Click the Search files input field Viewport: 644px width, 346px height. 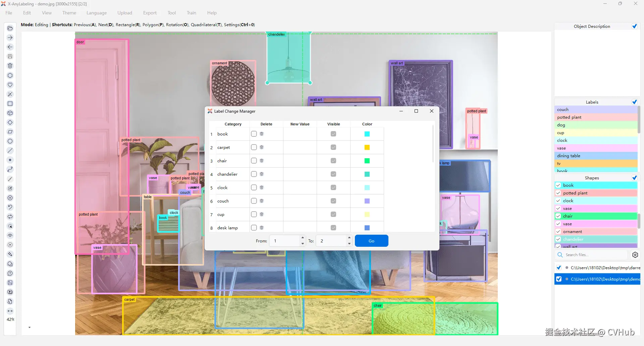[x=595, y=255]
